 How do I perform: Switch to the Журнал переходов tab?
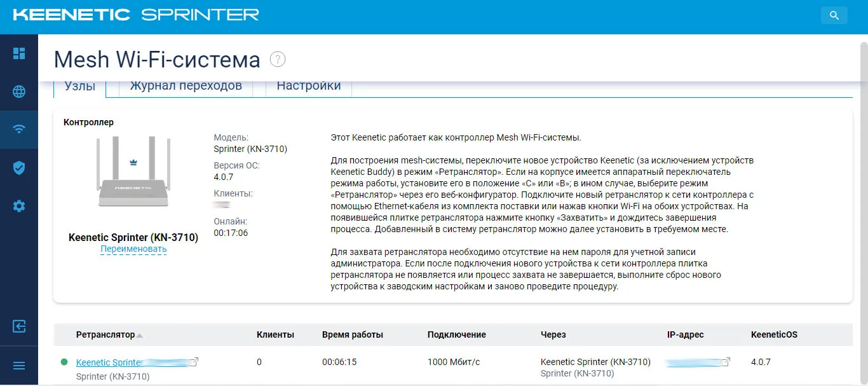tap(186, 86)
